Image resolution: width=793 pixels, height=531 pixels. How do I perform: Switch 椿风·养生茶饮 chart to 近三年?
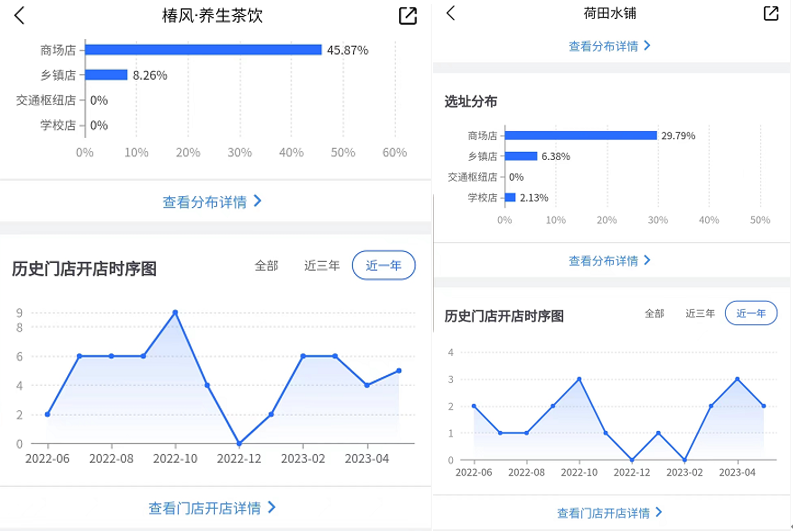[x=322, y=266]
